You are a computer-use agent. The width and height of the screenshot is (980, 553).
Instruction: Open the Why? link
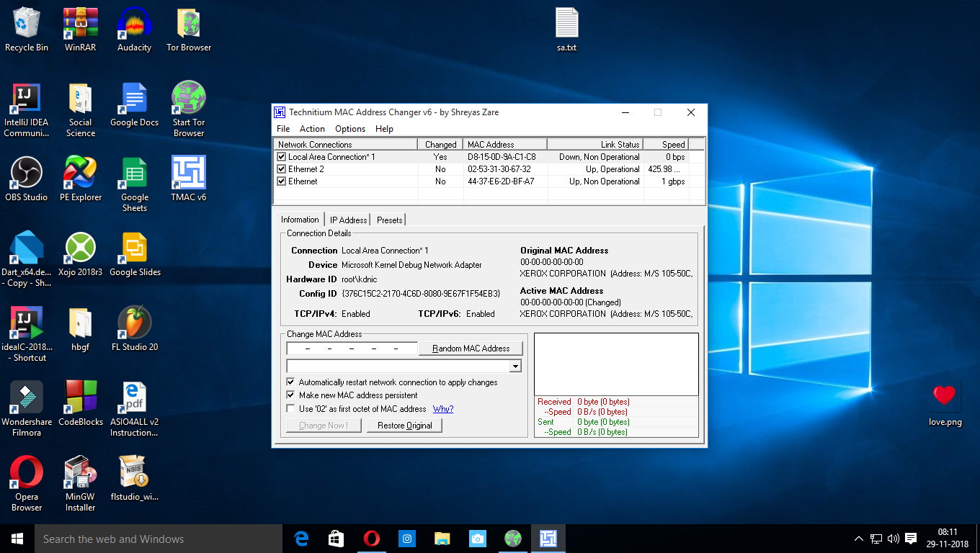coord(443,409)
